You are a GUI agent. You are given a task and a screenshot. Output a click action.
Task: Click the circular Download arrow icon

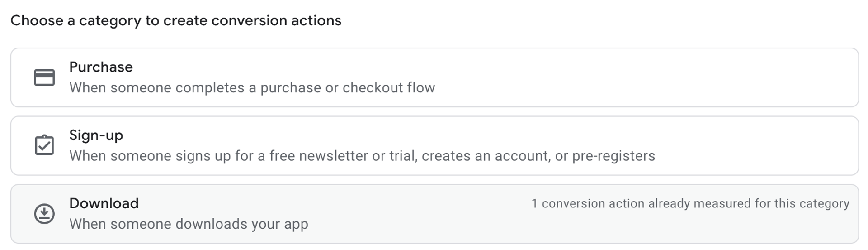point(44,214)
